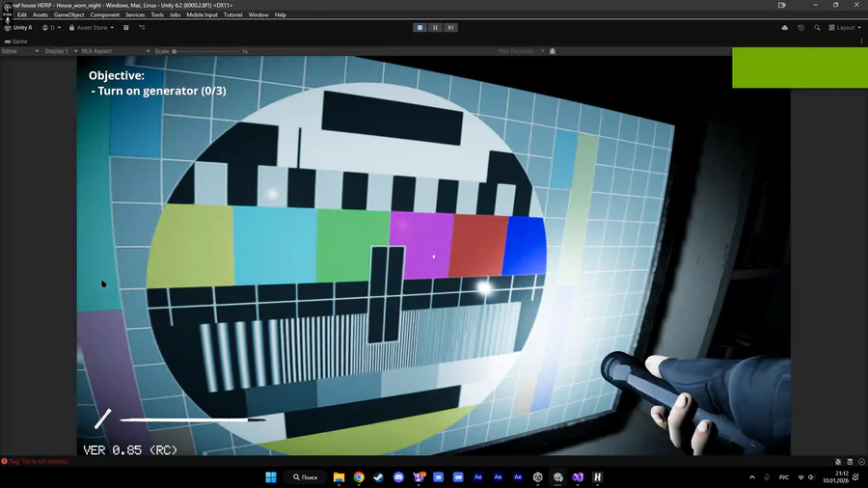Screen dimensions: 868x488
Task: Open the Tutorial menu
Action: (233, 14)
